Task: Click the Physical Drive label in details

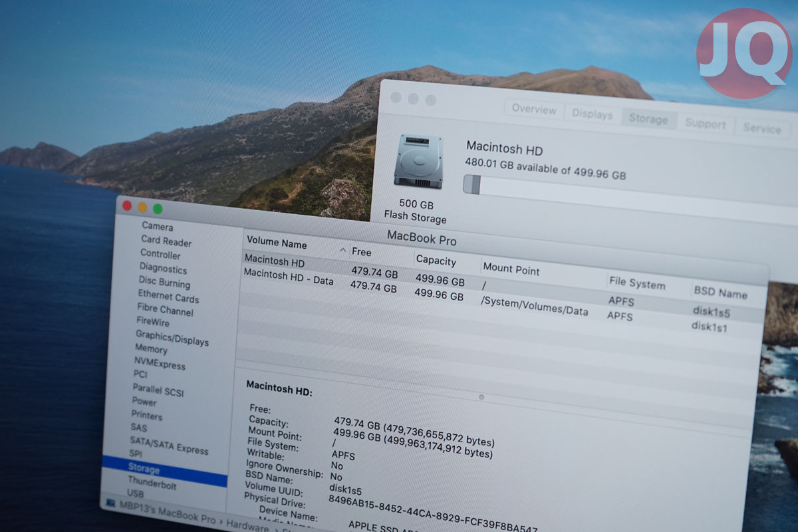Action: pyautogui.click(x=276, y=499)
